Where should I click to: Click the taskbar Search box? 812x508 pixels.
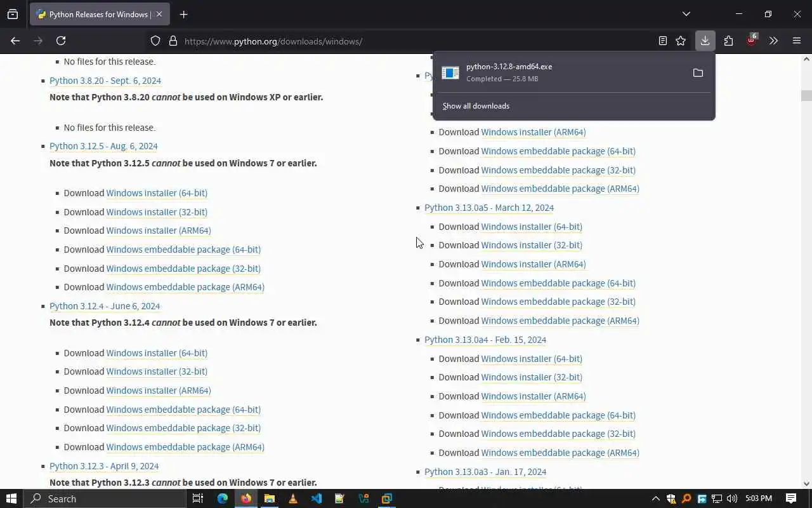pyautogui.click(x=105, y=498)
